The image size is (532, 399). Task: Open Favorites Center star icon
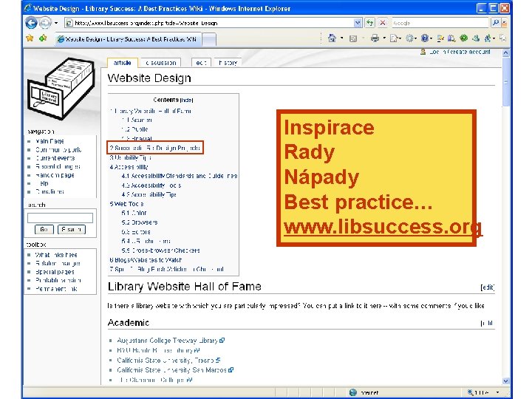pyautogui.click(x=30, y=38)
